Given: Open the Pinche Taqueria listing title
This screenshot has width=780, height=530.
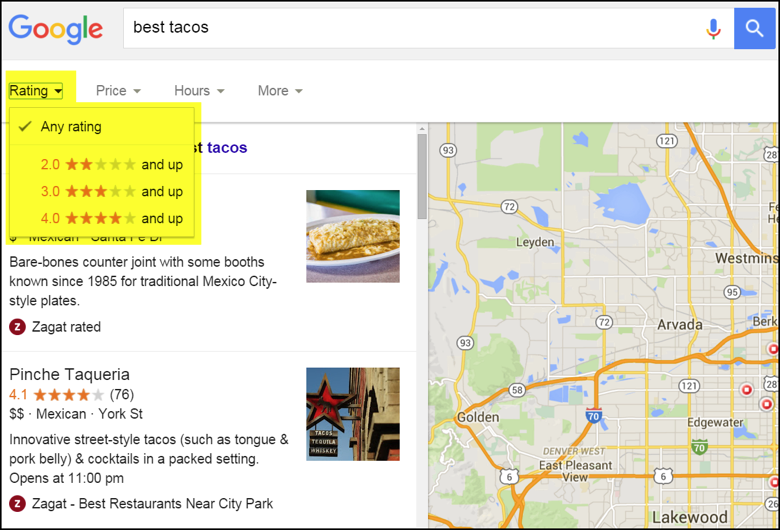Looking at the screenshot, I should [69, 374].
